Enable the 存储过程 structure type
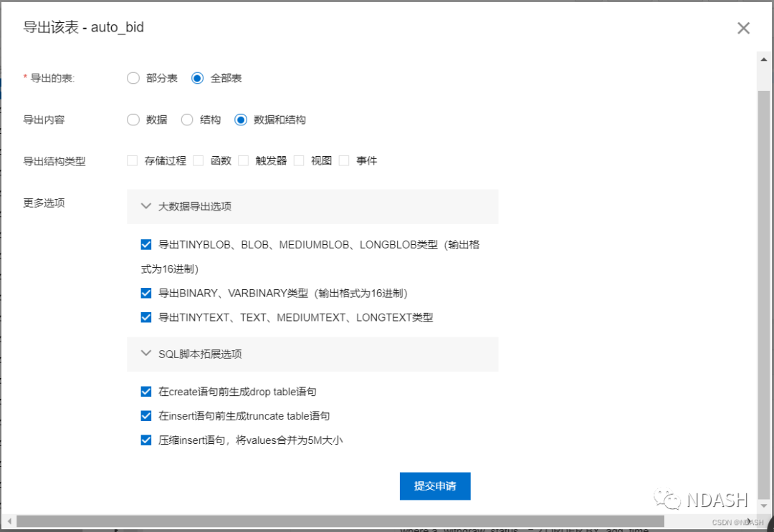774x532 pixels. 133,160
